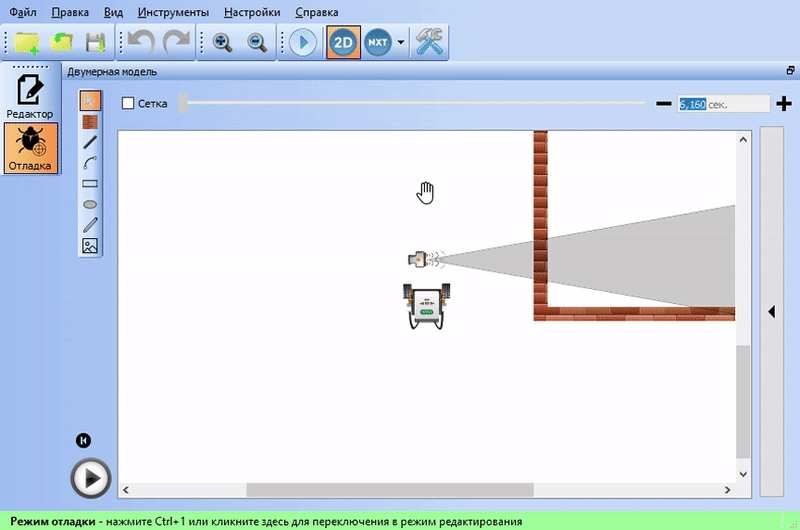The width and height of the screenshot is (800, 530).
Task: Expand the collapsed right side panel arrow
Action: 771,312
